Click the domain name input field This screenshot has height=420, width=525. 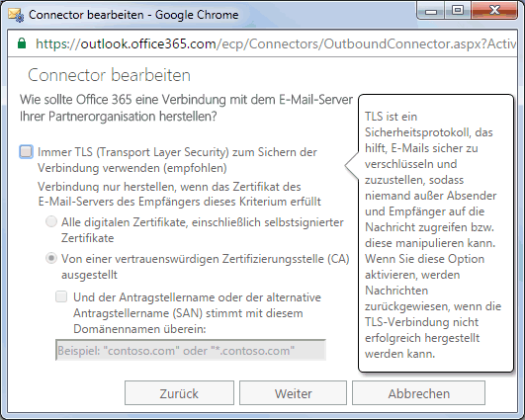pos(191,350)
